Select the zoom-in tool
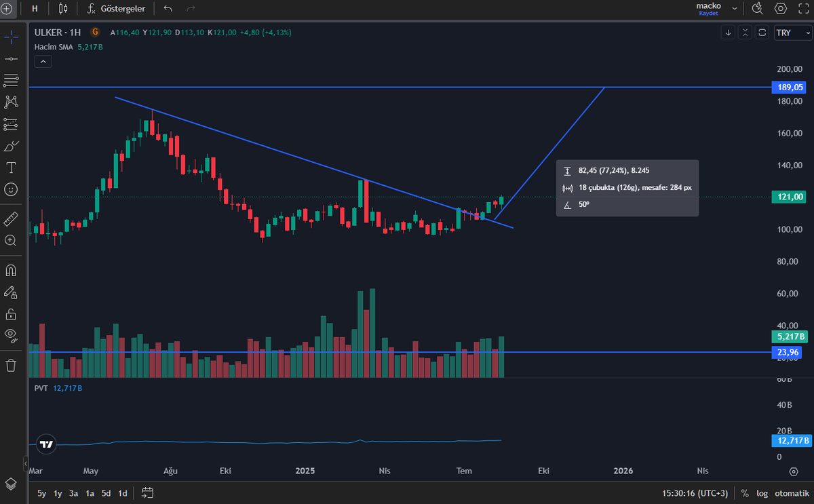This screenshot has width=814, height=504. 10,241
